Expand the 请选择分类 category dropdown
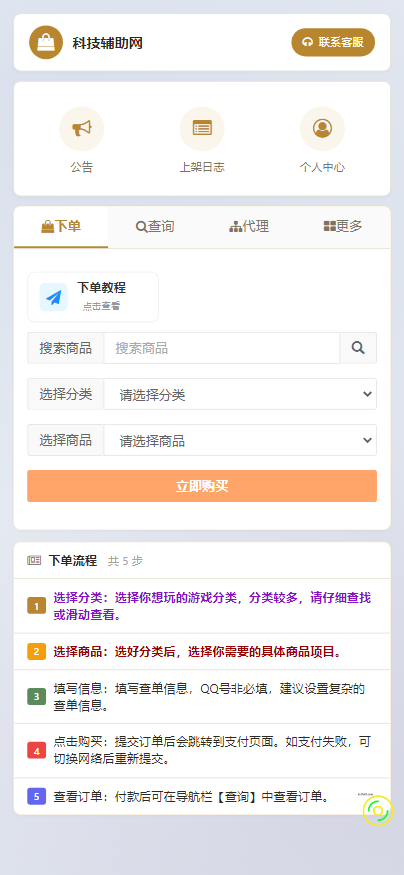Screen dimensions: 404x875 coord(240,394)
